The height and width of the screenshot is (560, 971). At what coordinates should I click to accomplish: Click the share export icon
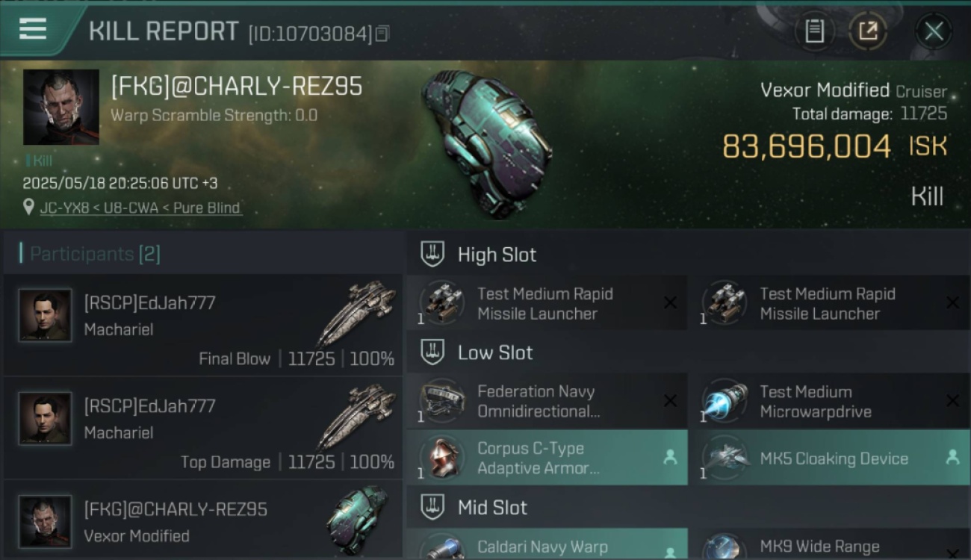[868, 31]
